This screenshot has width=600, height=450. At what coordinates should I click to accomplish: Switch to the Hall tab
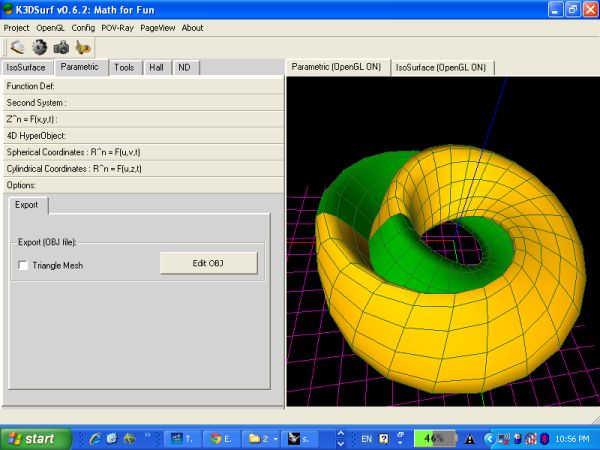pyautogui.click(x=157, y=68)
